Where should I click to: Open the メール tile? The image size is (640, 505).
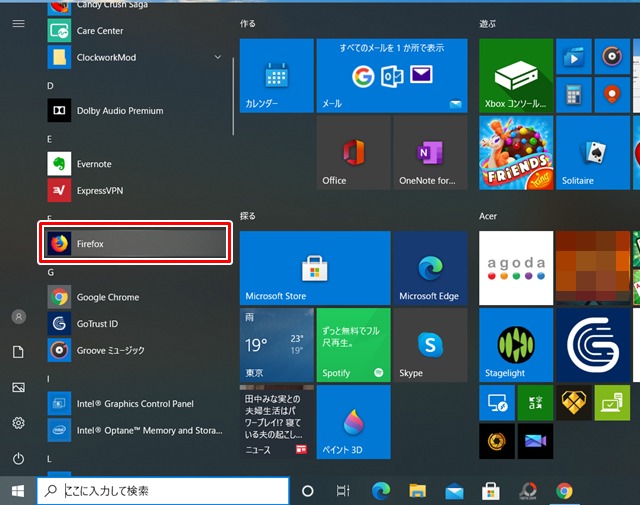(x=392, y=76)
